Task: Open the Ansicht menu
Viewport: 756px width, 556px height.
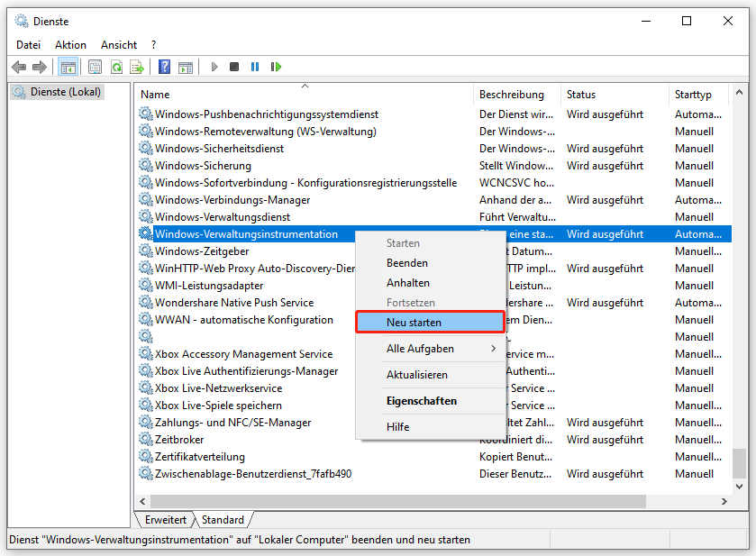Action: (x=118, y=44)
